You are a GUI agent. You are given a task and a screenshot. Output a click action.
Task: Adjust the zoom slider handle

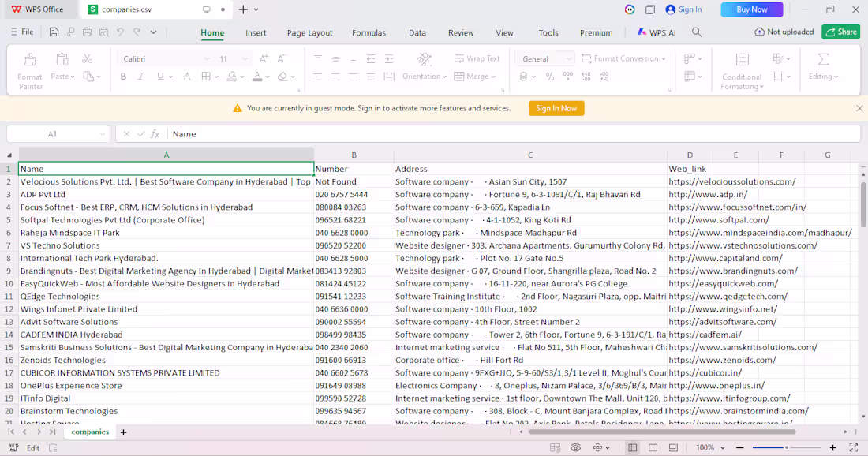[x=786, y=447]
